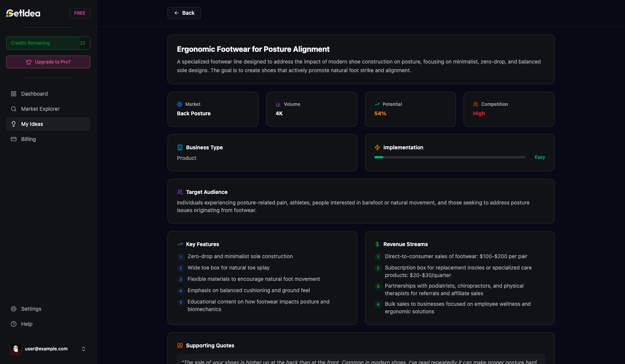
Task: Click the Market Explorer magnifier icon
Action: coord(14,109)
